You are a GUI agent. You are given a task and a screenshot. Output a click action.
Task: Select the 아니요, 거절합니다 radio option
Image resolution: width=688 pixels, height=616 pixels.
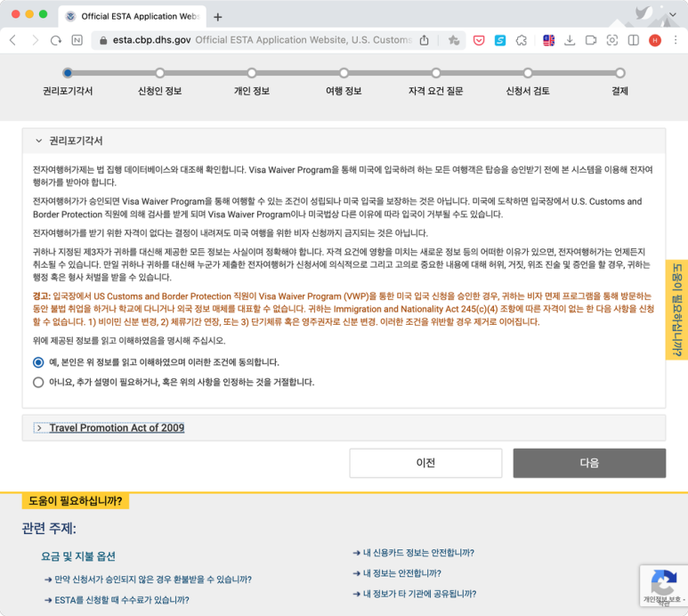click(38, 382)
